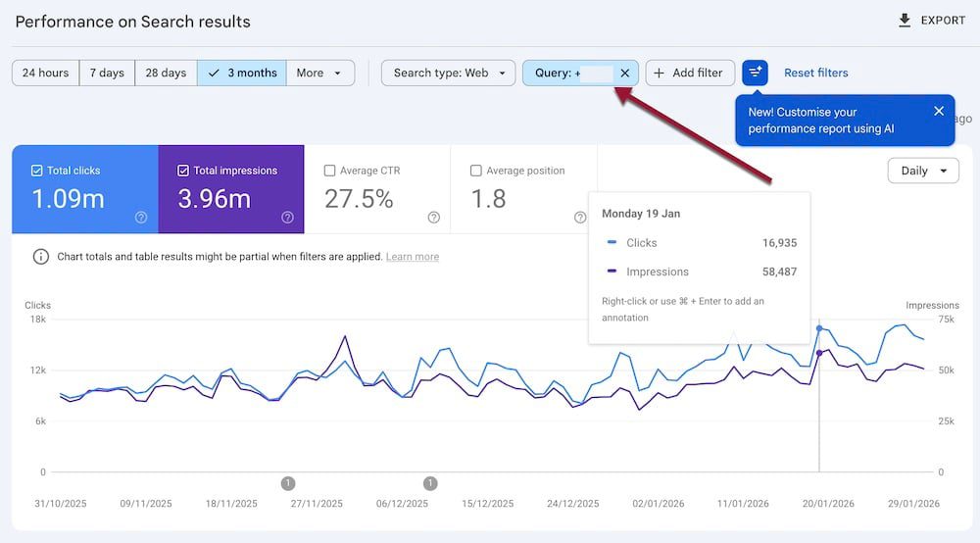Switch to the 24 hours range
Screen dimensions: 980x543
[x=46, y=74]
